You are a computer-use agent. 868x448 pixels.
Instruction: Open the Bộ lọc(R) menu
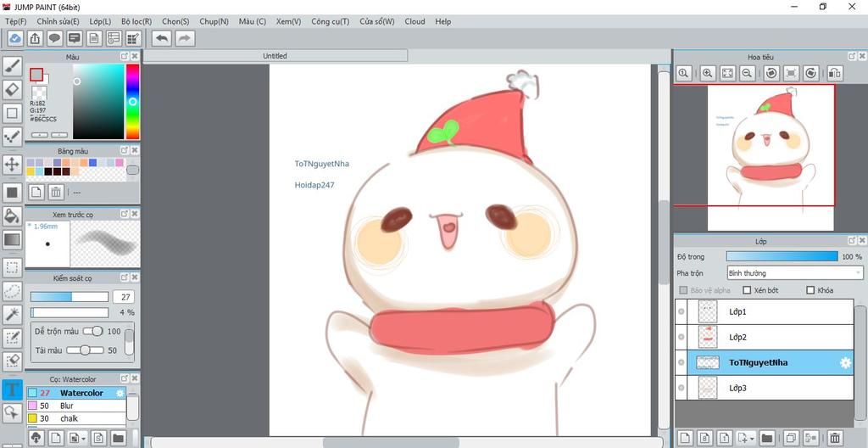136,21
